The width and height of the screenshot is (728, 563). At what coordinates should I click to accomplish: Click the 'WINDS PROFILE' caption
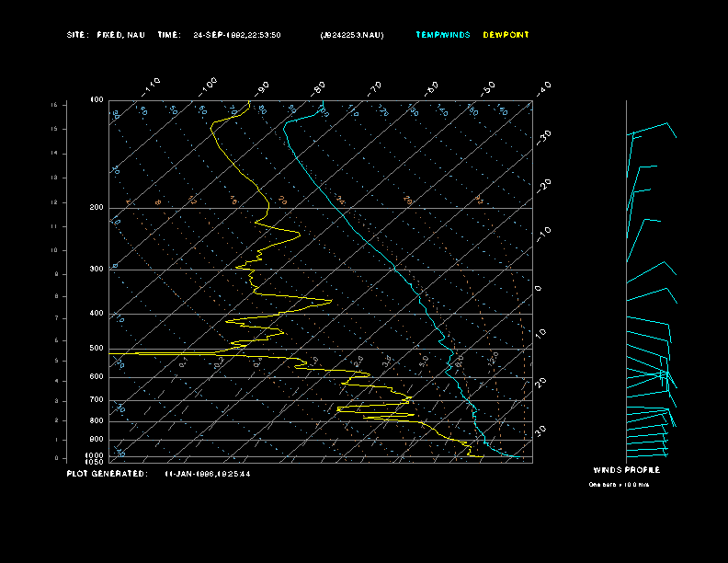point(626,470)
